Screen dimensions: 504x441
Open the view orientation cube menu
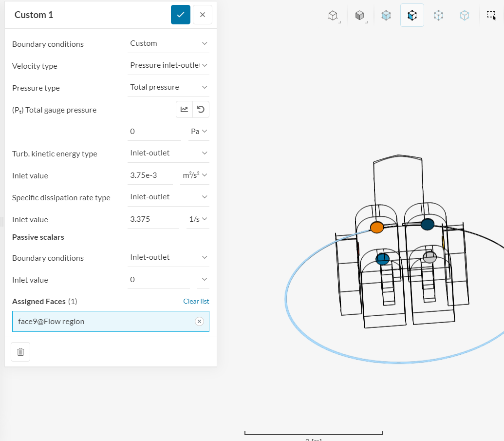(x=333, y=15)
